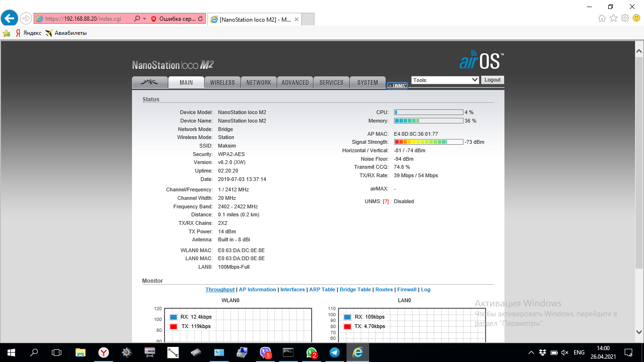Viewport: 644px width, 362px height.
Task: Open the Routes monitor link
Action: (x=384, y=289)
